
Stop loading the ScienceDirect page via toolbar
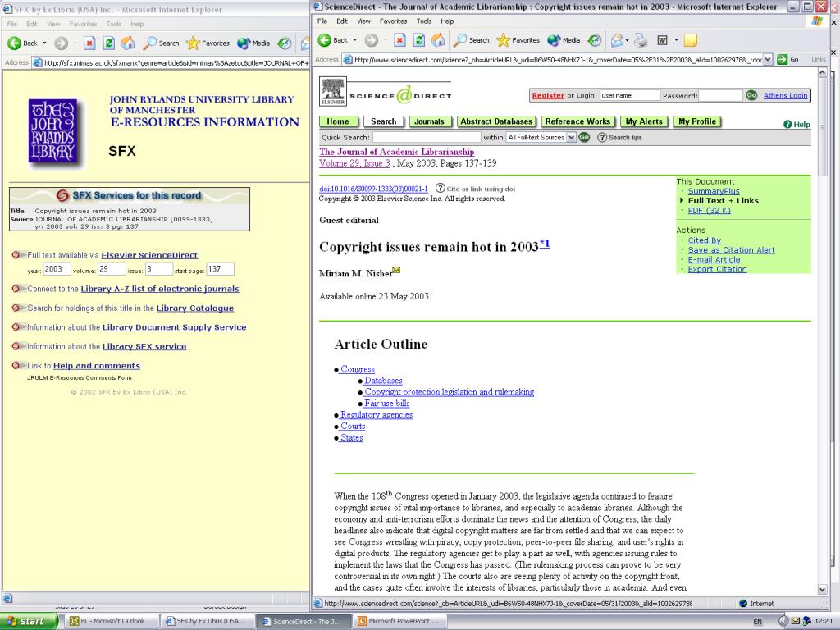399,40
